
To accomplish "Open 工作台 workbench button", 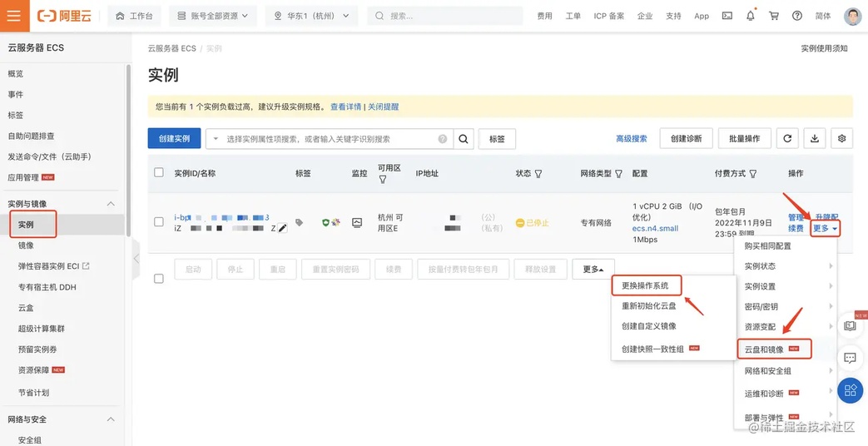I will [x=134, y=16].
